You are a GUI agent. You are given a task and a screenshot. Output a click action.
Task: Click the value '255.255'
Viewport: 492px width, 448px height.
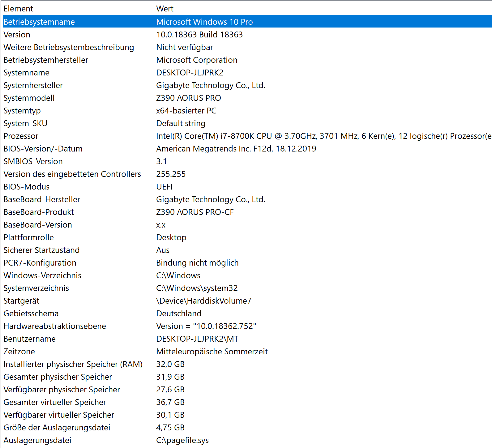pyautogui.click(x=171, y=174)
